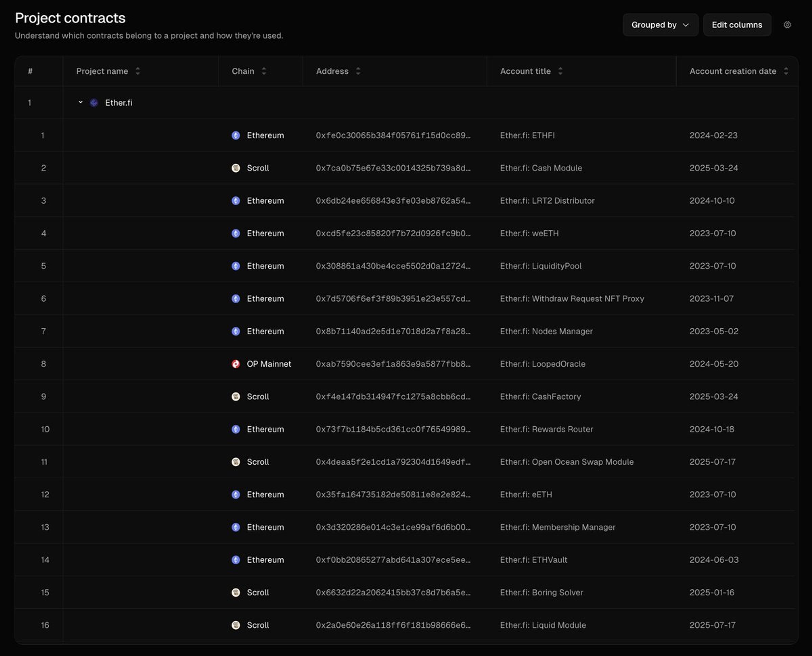Screen dimensions: 812x656
Task: Click the 2023-05-02 creation date
Action: click(714, 331)
